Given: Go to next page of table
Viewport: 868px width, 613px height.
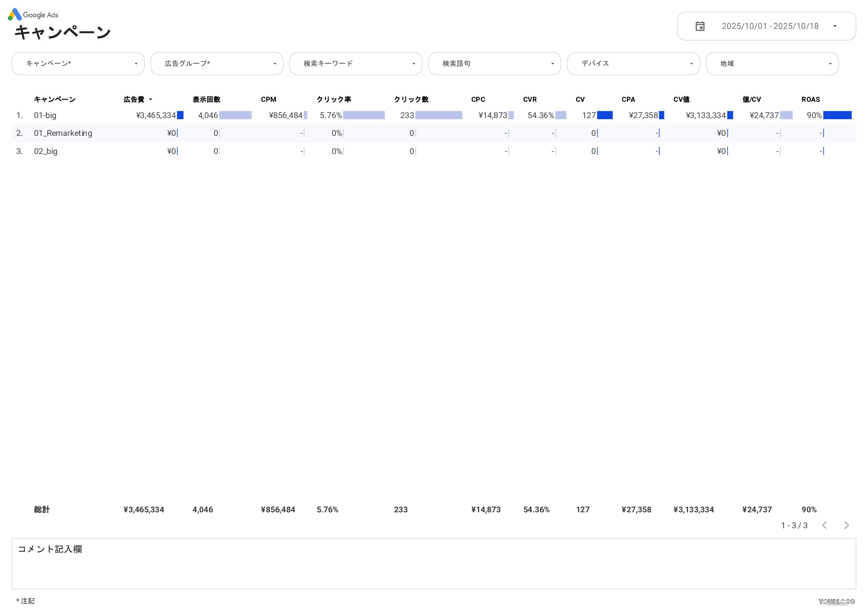Looking at the screenshot, I should (x=847, y=525).
